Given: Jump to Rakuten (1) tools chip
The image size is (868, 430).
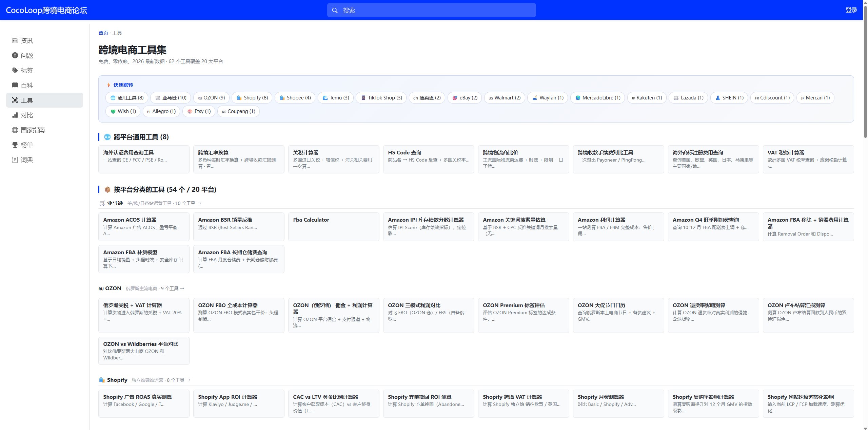Looking at the screenshot, I should 647,98.
